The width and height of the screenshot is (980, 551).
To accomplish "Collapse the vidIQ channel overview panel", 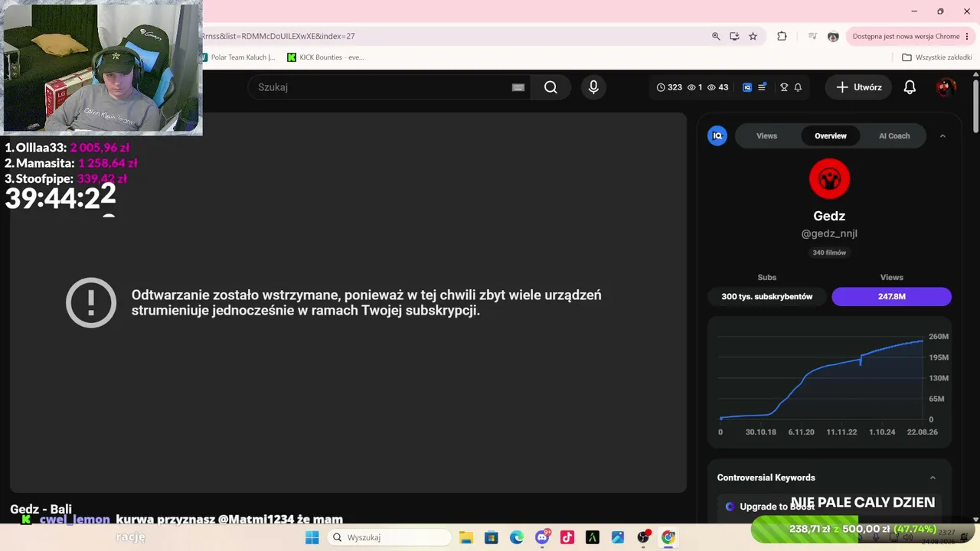I will (x=942, y=135).
